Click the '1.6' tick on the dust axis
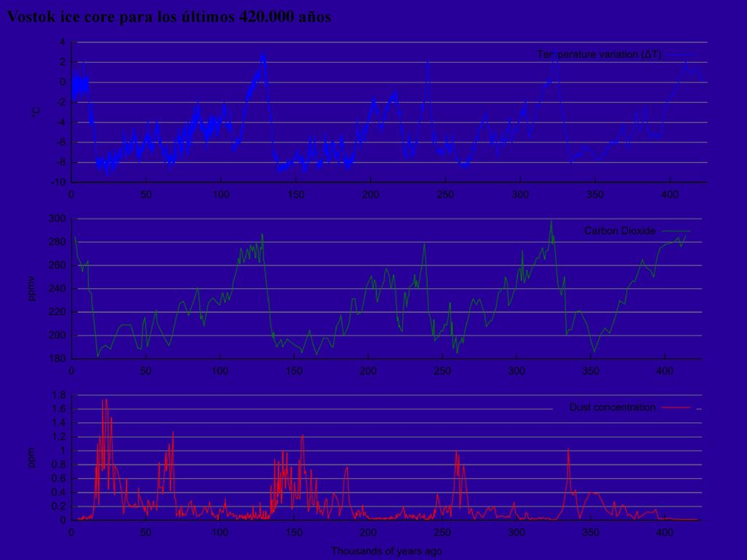This screenshot has width=747, height=560. pyautogui.click(x=59, y=409)
